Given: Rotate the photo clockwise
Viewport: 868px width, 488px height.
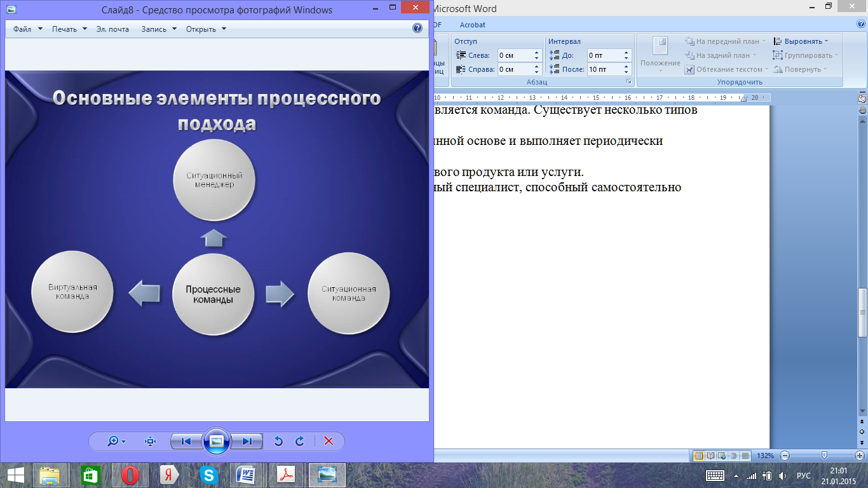Looking at the screenshot, I should tap(300, 441).
